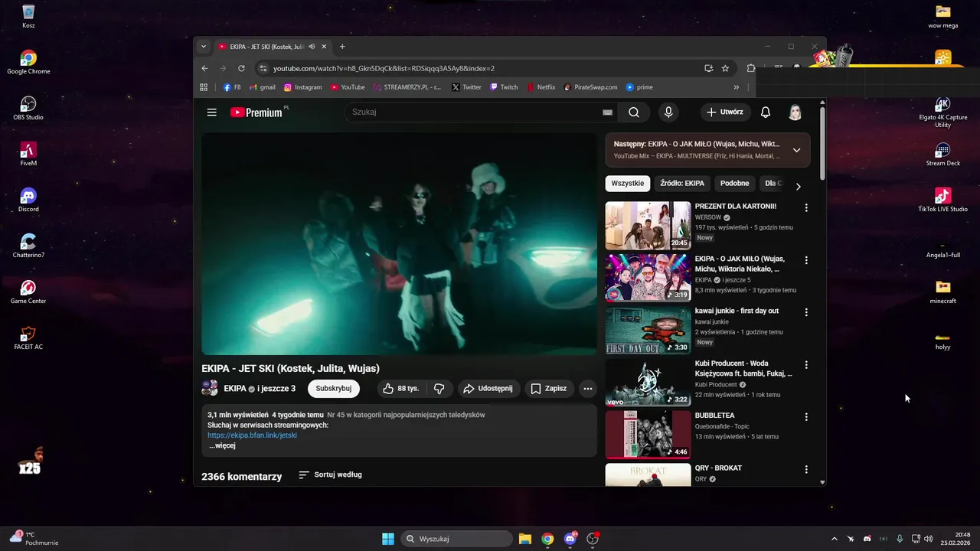
Task: Open the Windows Start button
Action: click(x=388, y=539)
